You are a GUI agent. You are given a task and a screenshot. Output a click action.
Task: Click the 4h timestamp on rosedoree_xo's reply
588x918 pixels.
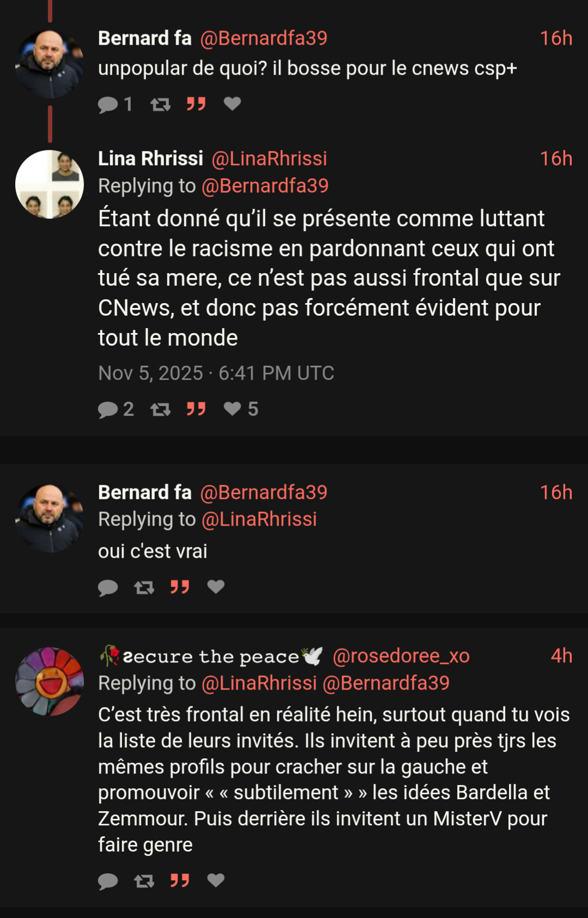561,656
